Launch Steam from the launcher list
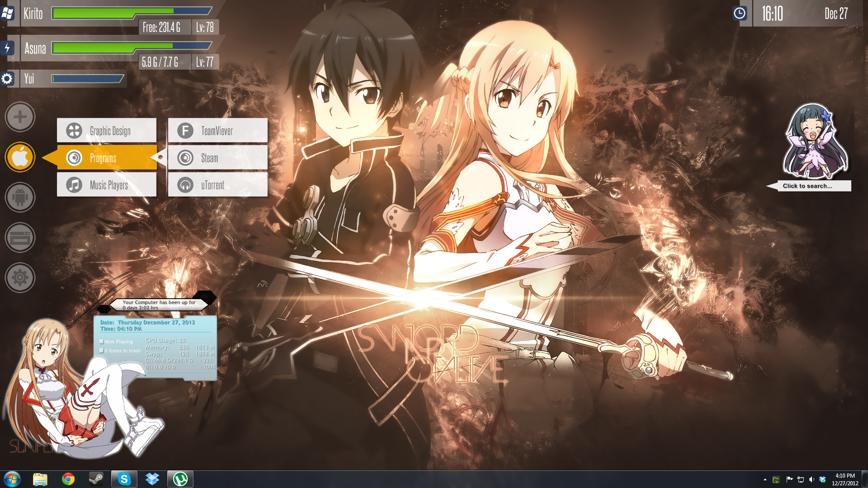Screen dimensions: 868x488 pos(217,158)
